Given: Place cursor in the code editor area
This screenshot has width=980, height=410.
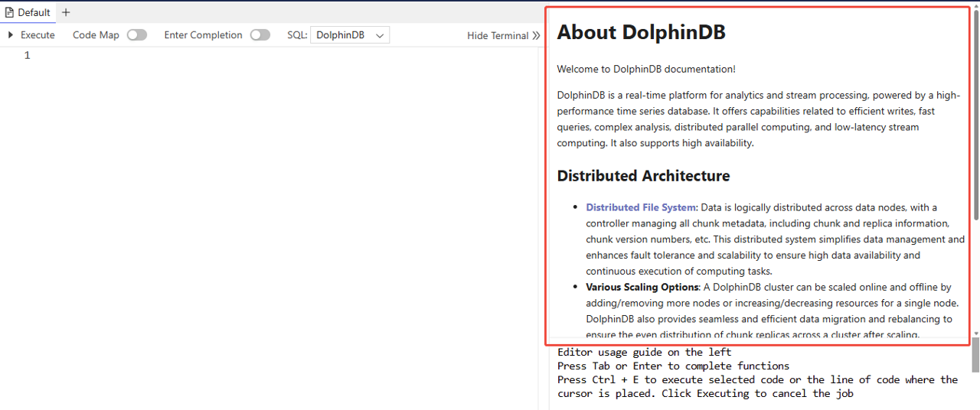Looking at the screenshot, I should 268,191.
